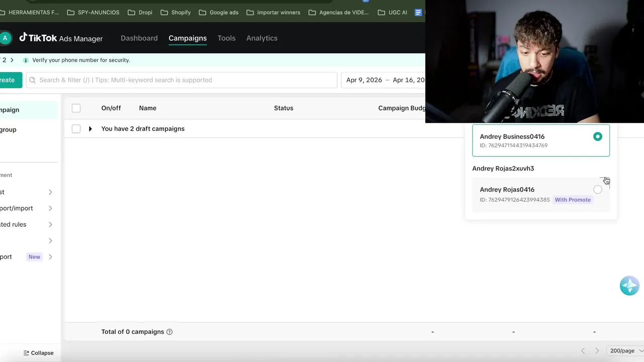Image resolution: width=644 pixels, height=362 pixels.
Task: Go to next page arrow in pagination
Action: (x=597, y=351)
